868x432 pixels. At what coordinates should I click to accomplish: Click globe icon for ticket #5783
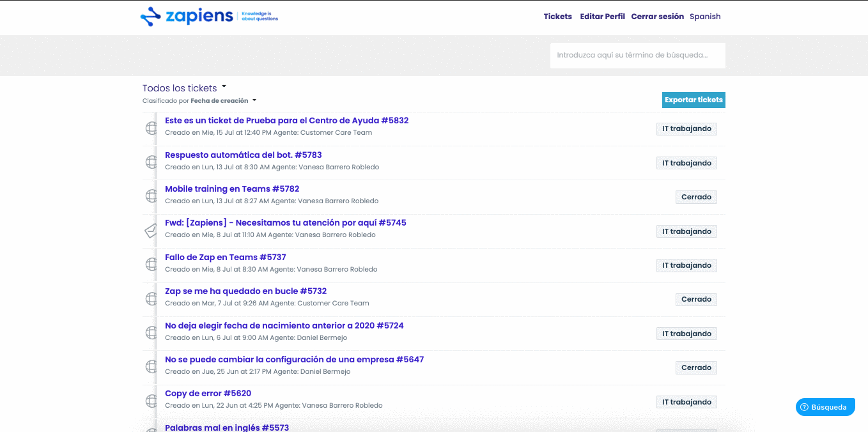point(151,162)
